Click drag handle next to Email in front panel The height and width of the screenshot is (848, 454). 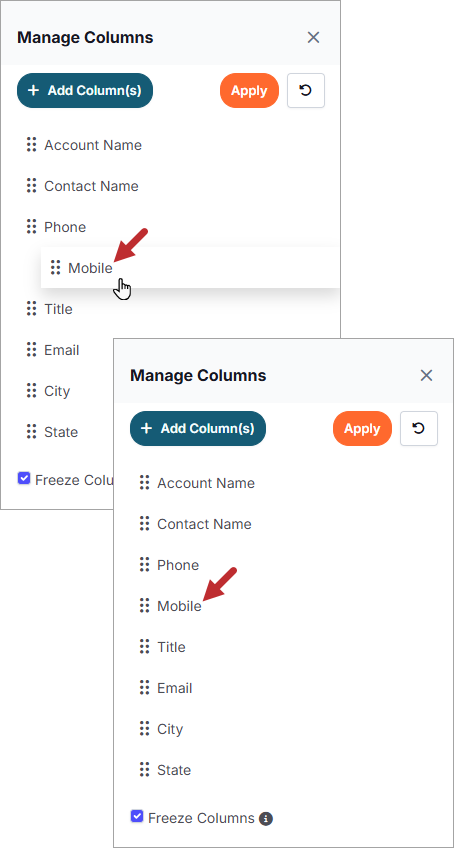click(x=144, y=688)
